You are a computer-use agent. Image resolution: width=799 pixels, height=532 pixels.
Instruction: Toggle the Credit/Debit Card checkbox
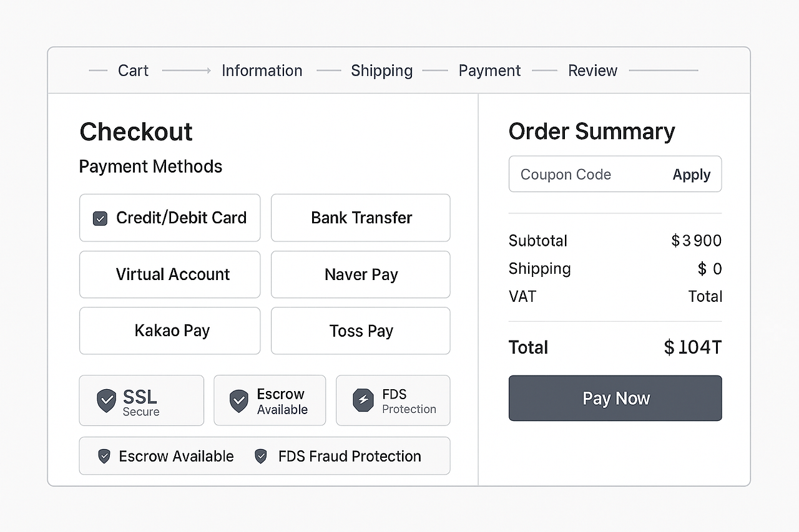(x=100, y=218)
